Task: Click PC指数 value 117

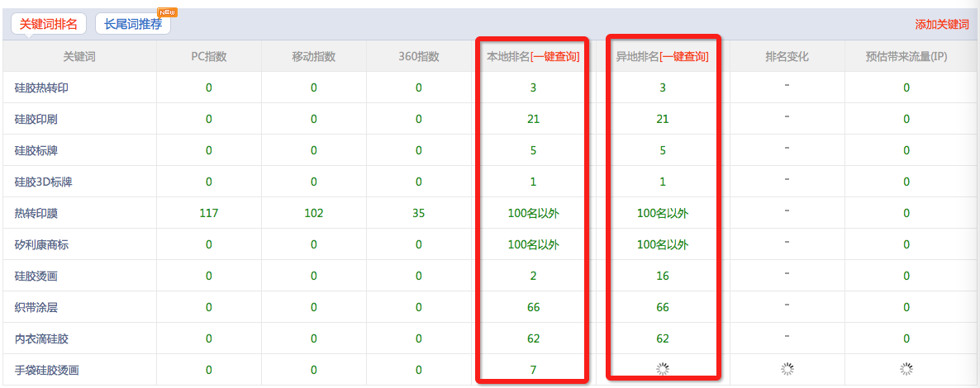Action: (208, 213)
